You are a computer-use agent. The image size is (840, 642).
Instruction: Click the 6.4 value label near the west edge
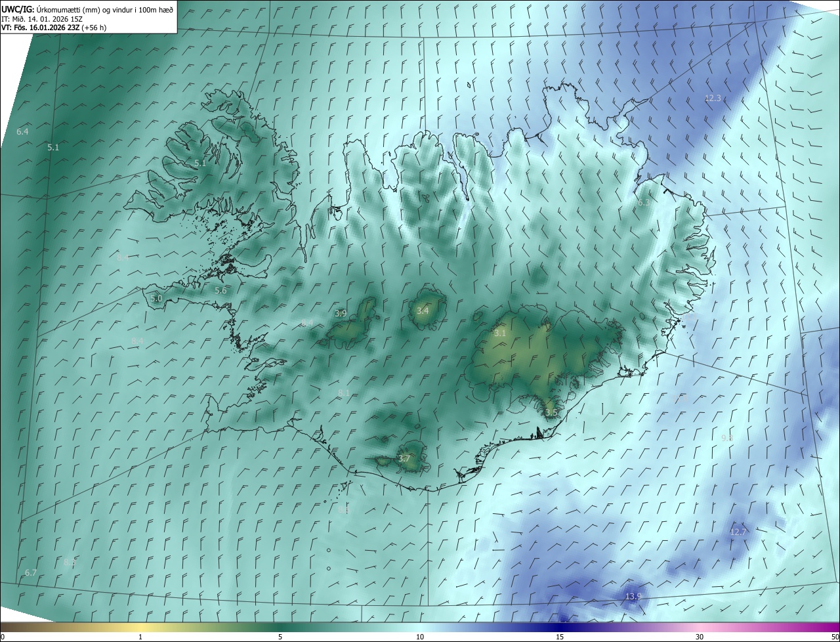click(x=22, y=132)
